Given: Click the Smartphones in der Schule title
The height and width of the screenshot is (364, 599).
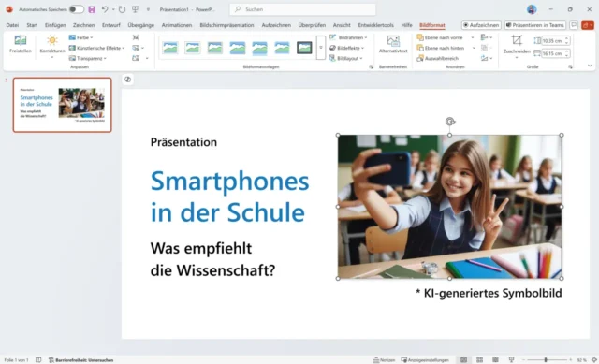Looking at the screenshot, I should pyautogui.click(x=229, y=197).
